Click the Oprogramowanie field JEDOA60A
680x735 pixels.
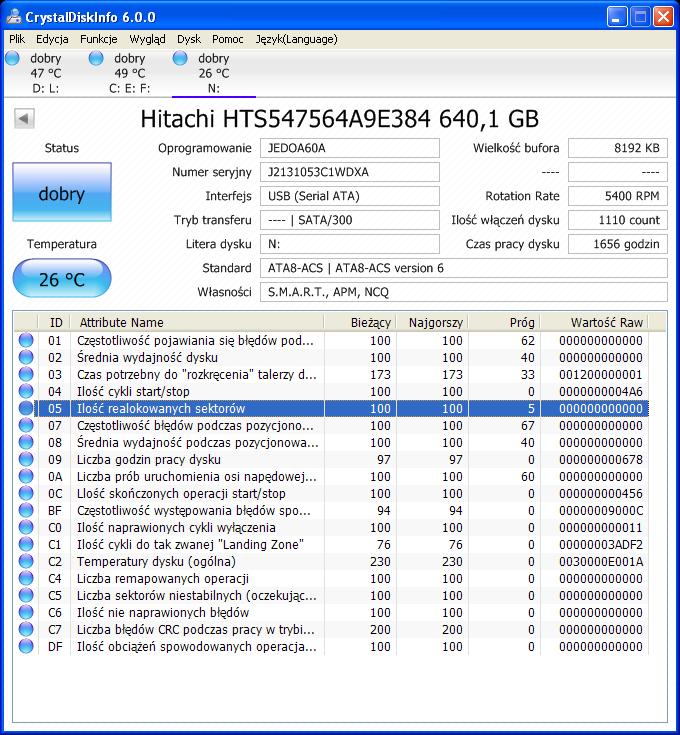click(x=350, y=148)
